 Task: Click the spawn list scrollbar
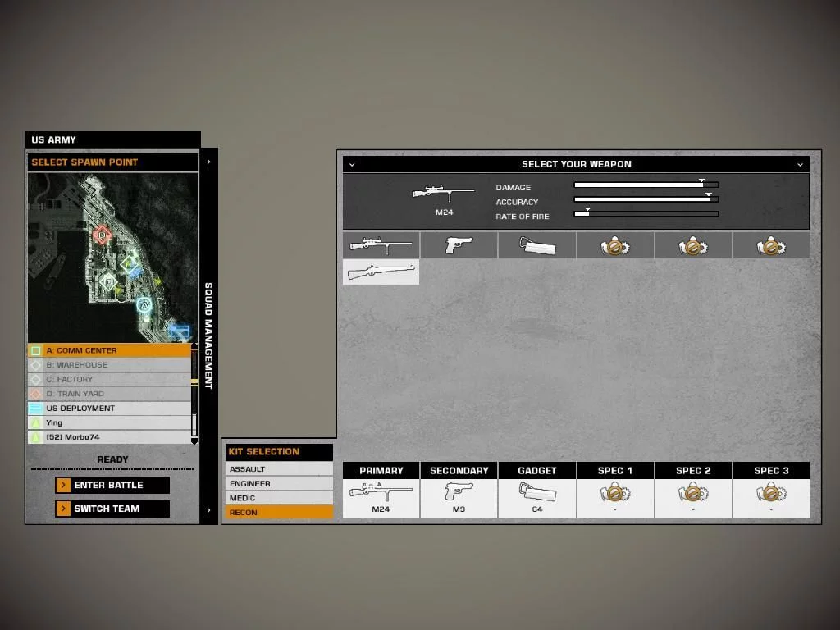(194, 395)
